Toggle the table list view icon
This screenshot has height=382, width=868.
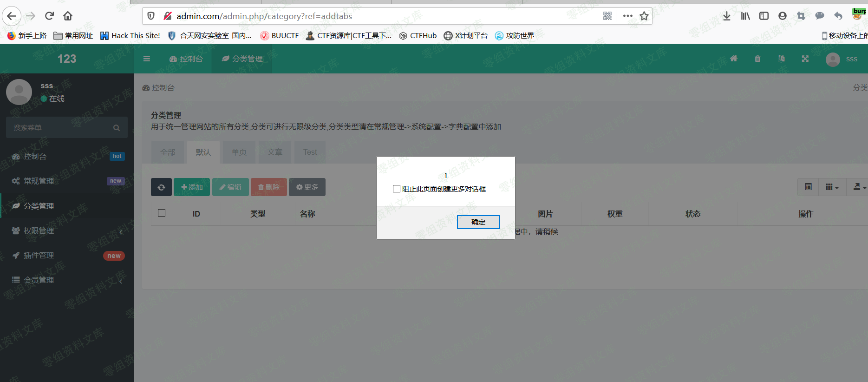809,187
